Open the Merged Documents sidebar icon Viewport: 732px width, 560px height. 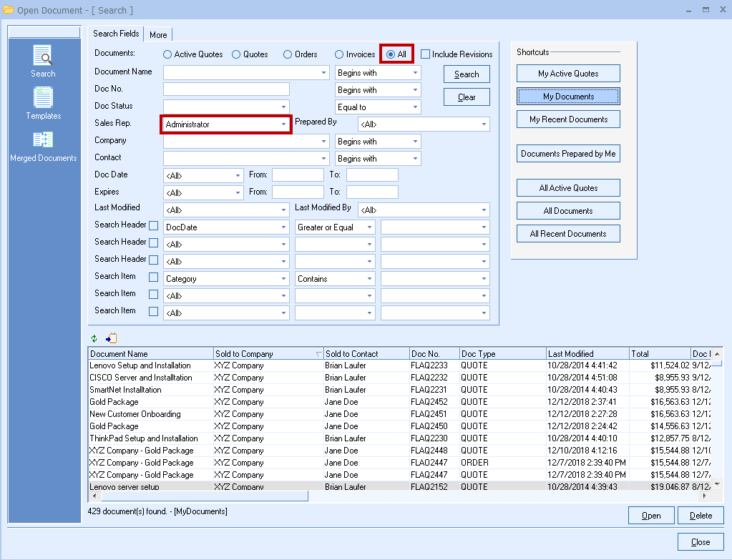click(x=43, y=140)
